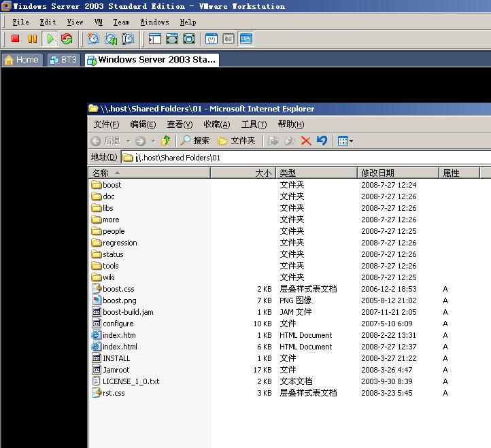Click the VMware Suspend pause icon
This screenshot has width=491, height=448.
coord(32,39)
